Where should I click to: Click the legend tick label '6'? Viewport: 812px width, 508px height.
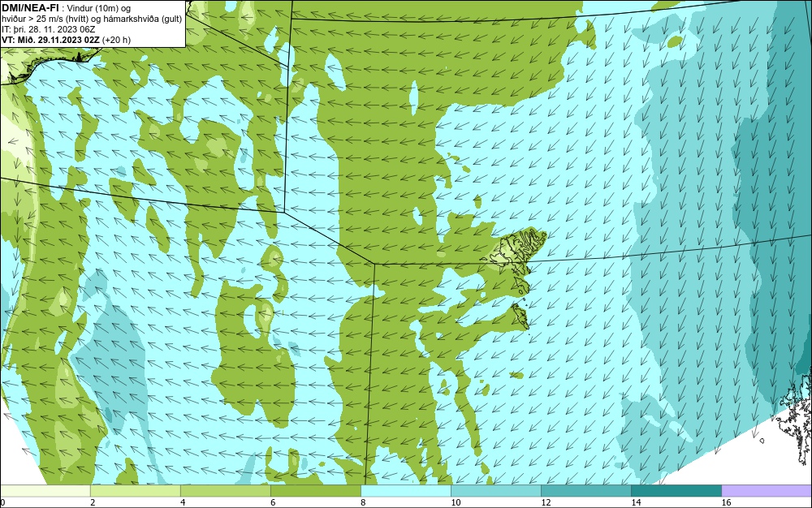[273, 502]
